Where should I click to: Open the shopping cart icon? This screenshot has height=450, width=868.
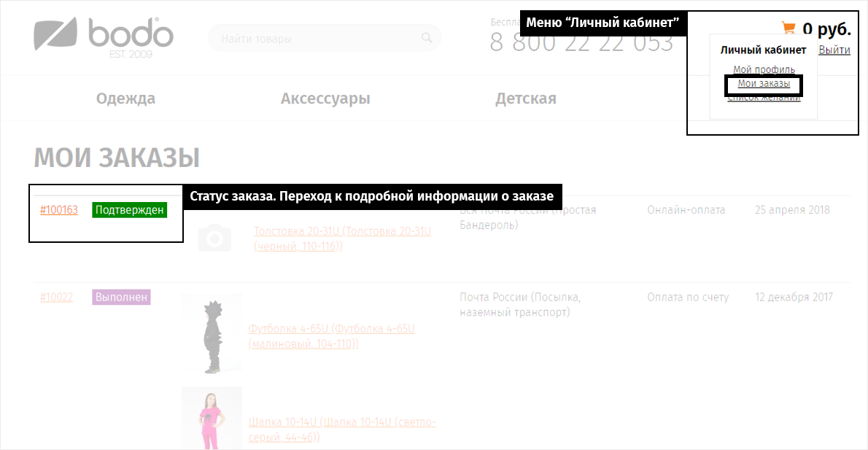pyautogui.click(x=788, y=28)
